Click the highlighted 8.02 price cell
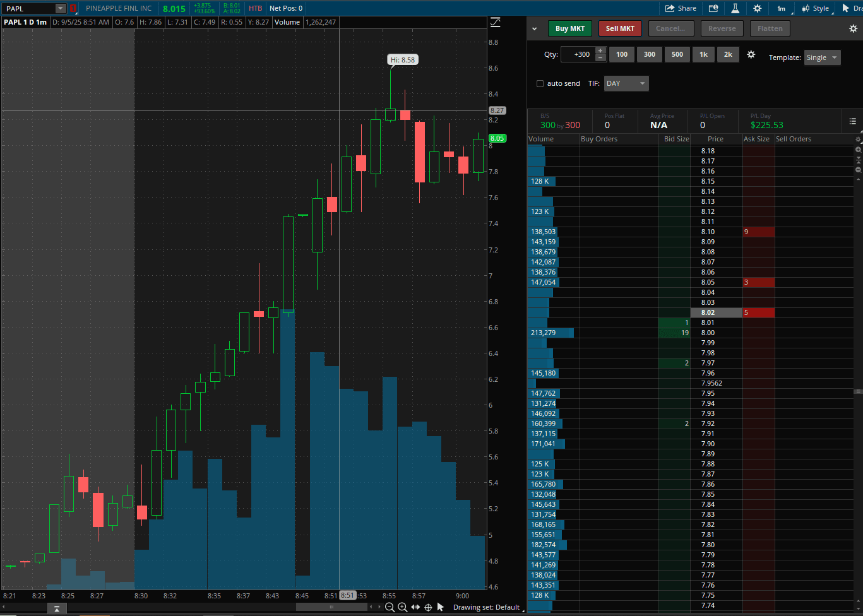Image resolution: width=863 pixels, height=616 pixels. [x=717, y=312]
